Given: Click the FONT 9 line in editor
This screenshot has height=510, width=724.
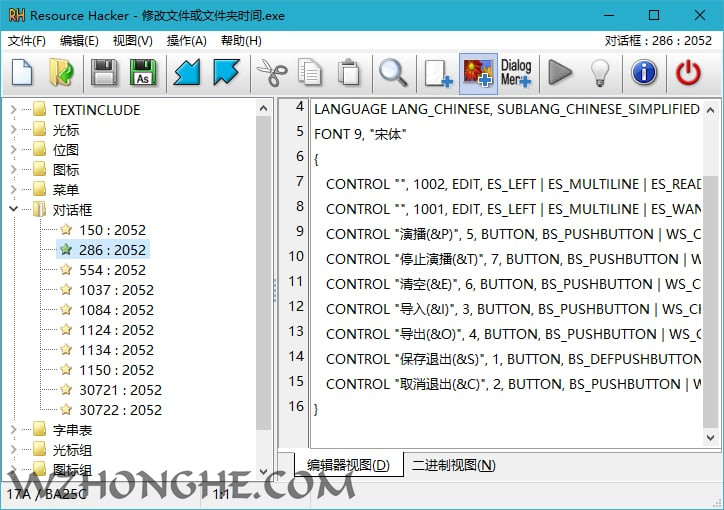Looking at the screenshot, I should (360, 134).
